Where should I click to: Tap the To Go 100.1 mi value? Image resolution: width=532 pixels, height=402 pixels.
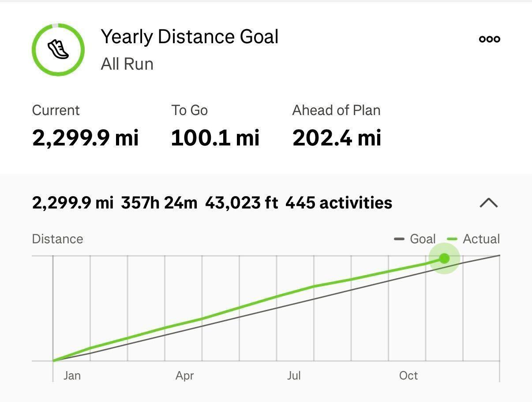point(215,138)
